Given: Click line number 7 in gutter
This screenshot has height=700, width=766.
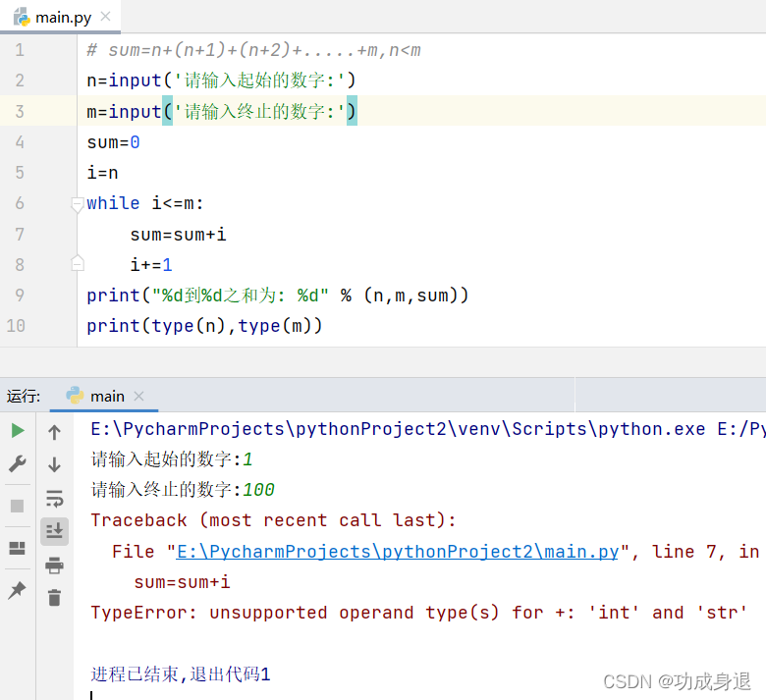Looking at the screenshot, I should tap(20, 235).
